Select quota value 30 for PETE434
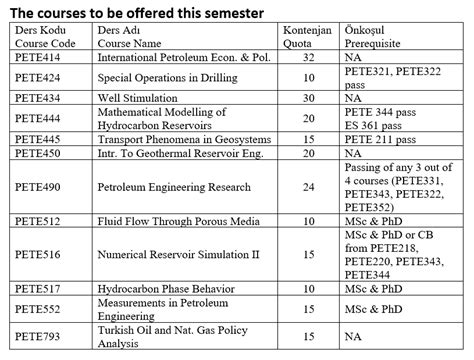The height and width of the screenshot is (360, 474). pyautogui.click(x=309, y=98)
